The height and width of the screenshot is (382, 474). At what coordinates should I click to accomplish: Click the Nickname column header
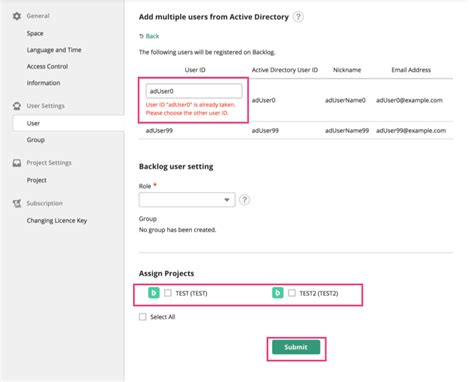coord(347,70)
